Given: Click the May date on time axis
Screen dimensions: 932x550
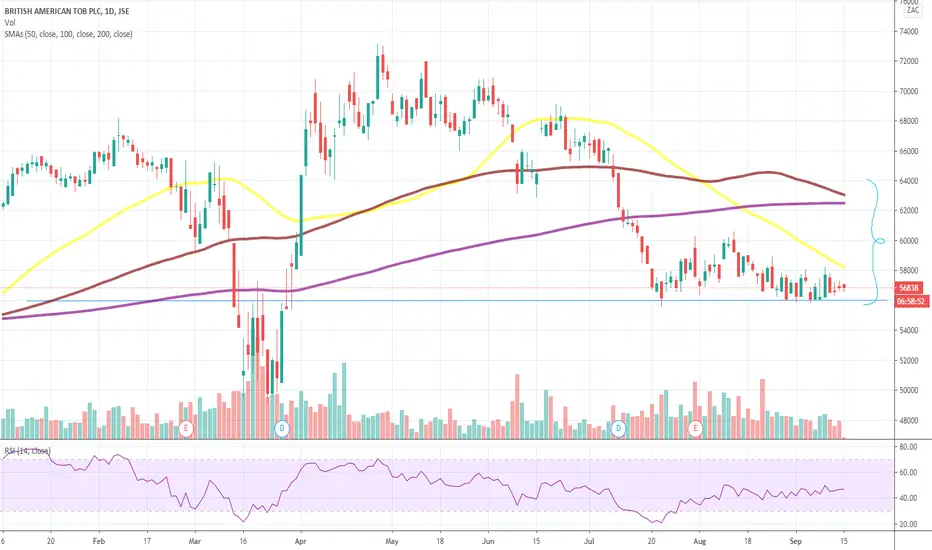Looking at the screenshot, I should (x=392, y=541).
